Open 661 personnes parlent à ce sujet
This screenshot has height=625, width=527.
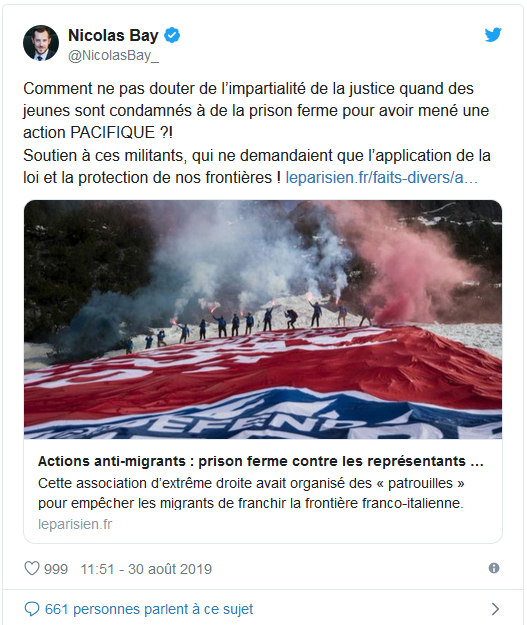(149, 609)
